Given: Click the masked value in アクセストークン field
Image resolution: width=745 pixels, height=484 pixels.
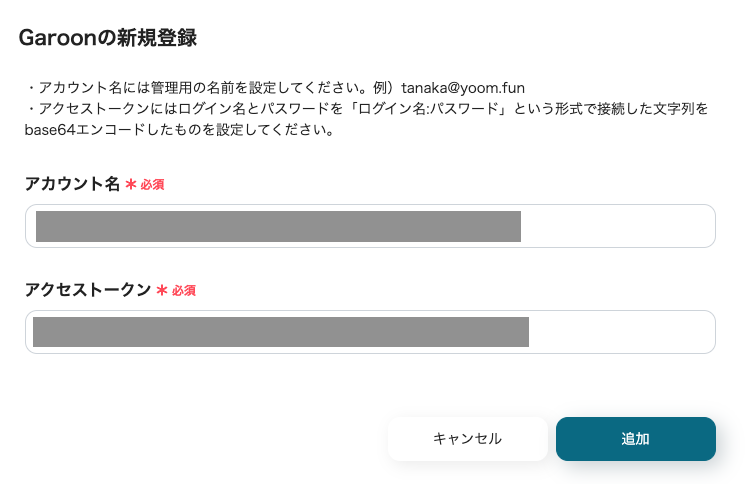Looking at the screenshot, I should point(280,332).
